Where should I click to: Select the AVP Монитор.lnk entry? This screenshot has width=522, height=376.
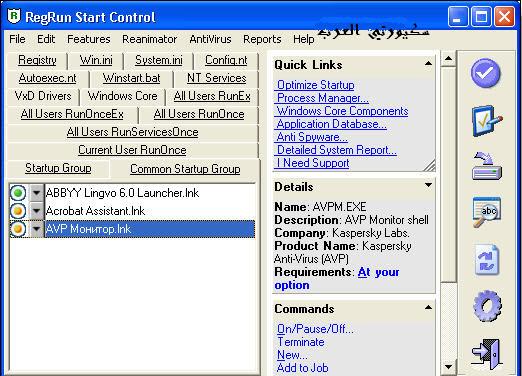pyautogui.click(x=150, y=229)
